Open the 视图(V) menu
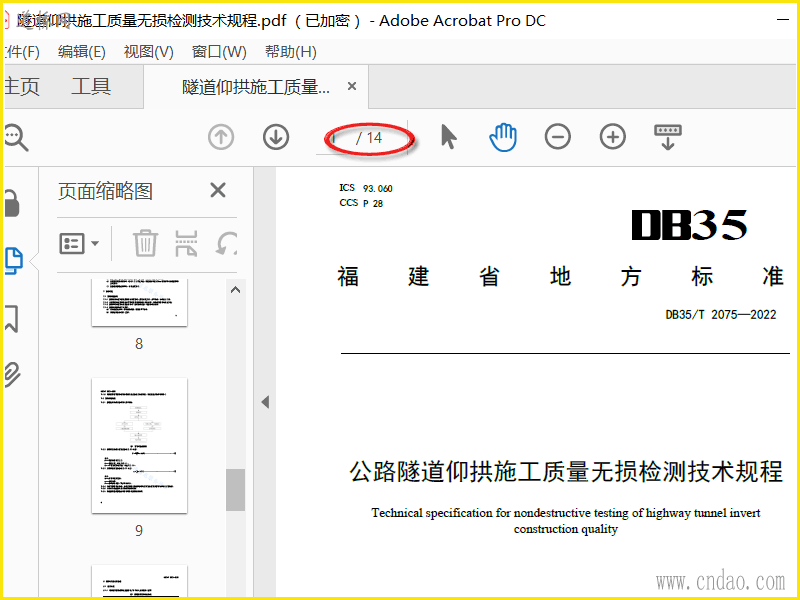This screenshot has height=600, width=800. [148, 52]
